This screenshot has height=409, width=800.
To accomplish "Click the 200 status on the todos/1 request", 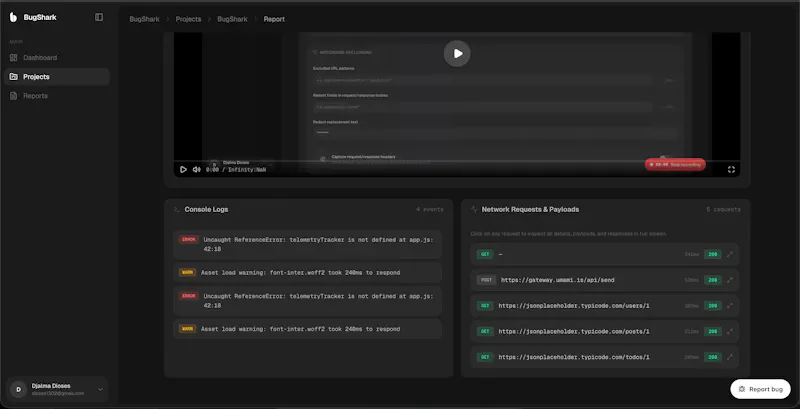I will [713, 357].
